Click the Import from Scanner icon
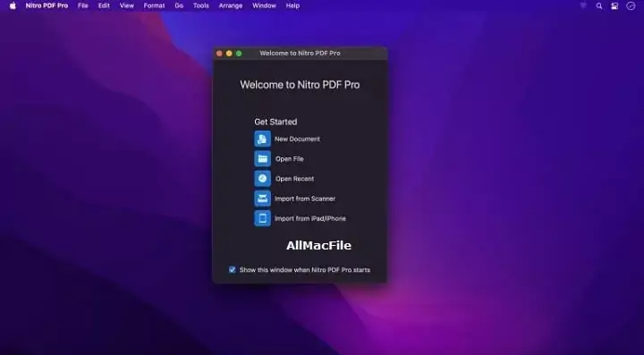Image resolution: width=644 pixels, height=355 pixels. [262, 199]
